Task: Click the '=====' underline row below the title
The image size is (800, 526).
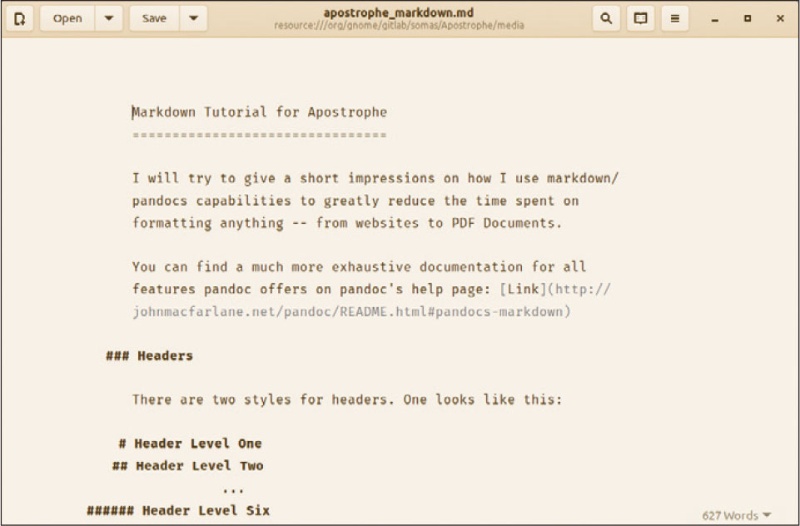Action: coord(260,135)
